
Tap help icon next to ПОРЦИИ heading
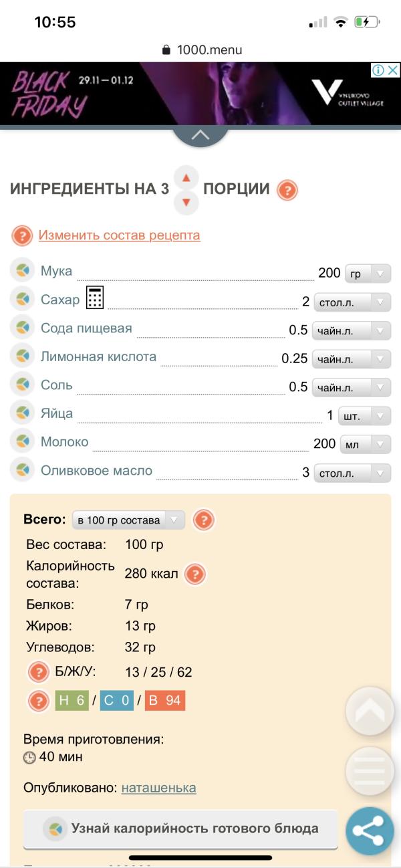click(x=287, y=191)
